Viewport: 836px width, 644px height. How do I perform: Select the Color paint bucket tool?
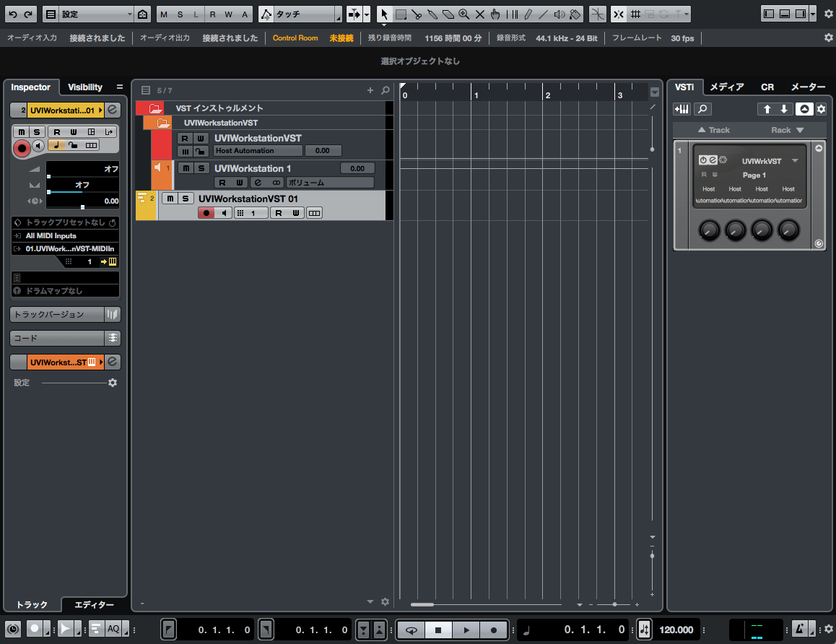click(575, 14)
